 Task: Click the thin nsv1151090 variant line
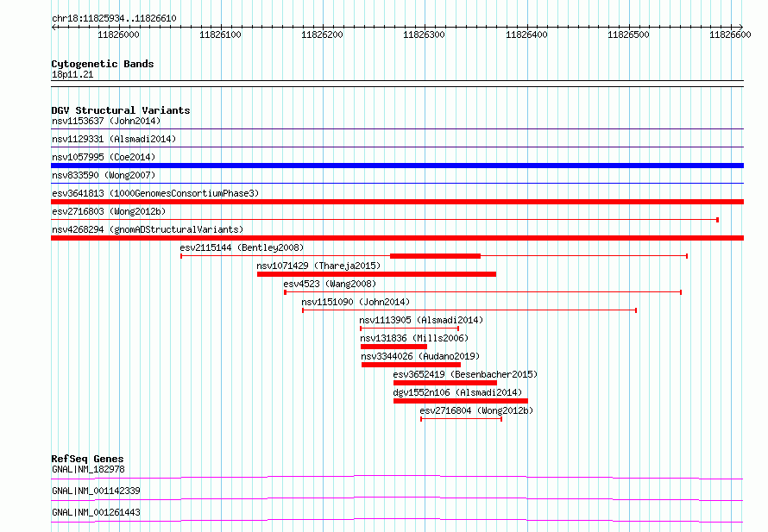coord(469,310)
